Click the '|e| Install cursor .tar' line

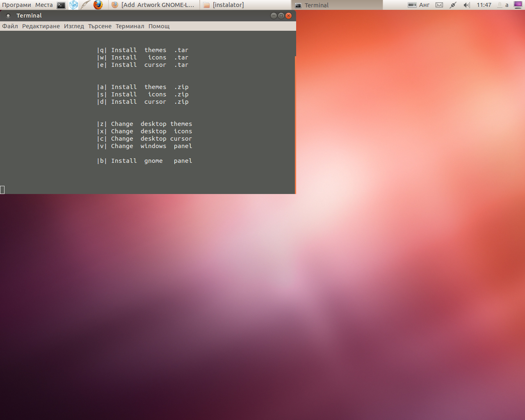pos(143,65)
